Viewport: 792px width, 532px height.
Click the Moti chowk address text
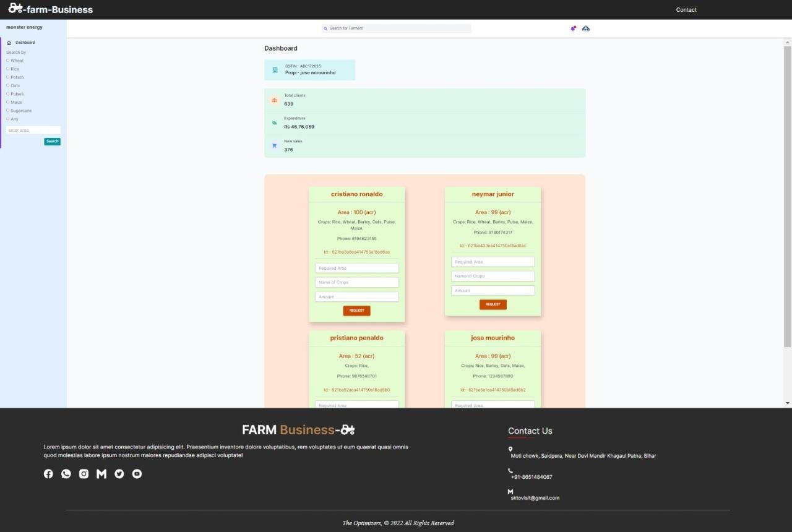coord(583,456)
